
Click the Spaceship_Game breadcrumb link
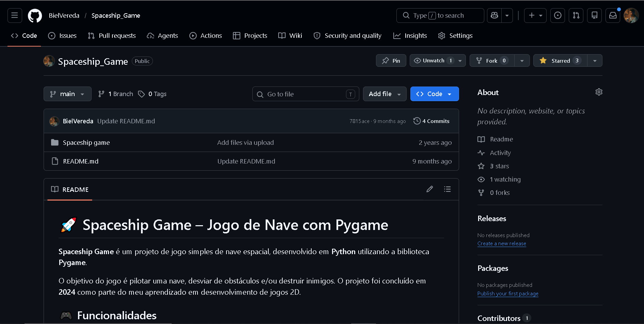[116, 16]
